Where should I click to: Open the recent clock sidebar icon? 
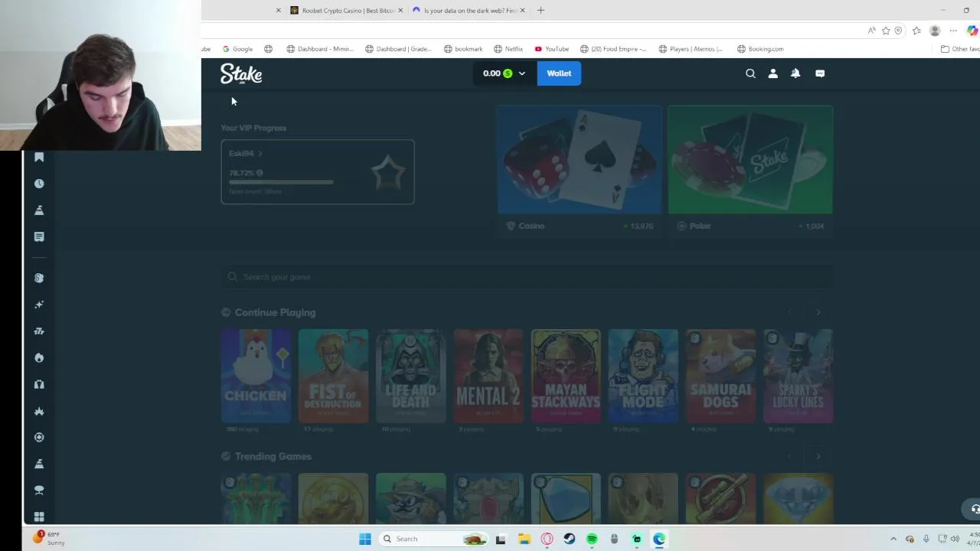39,184
